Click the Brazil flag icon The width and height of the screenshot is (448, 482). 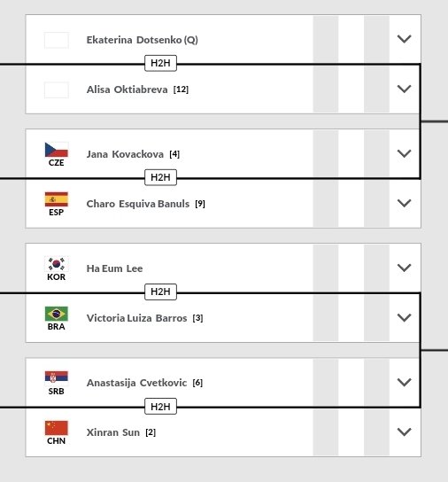(57, 314)
